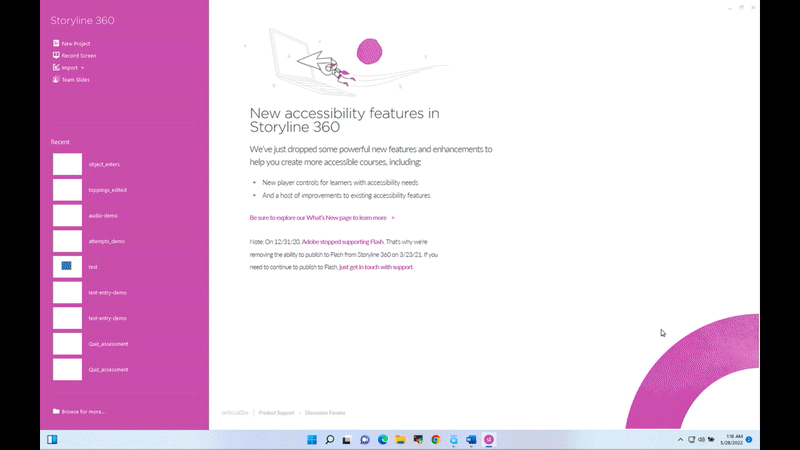Image resolution: width=800 pixels, height=450 pixels.
Task: Click the network tray icon
Action: click(691, 439)
